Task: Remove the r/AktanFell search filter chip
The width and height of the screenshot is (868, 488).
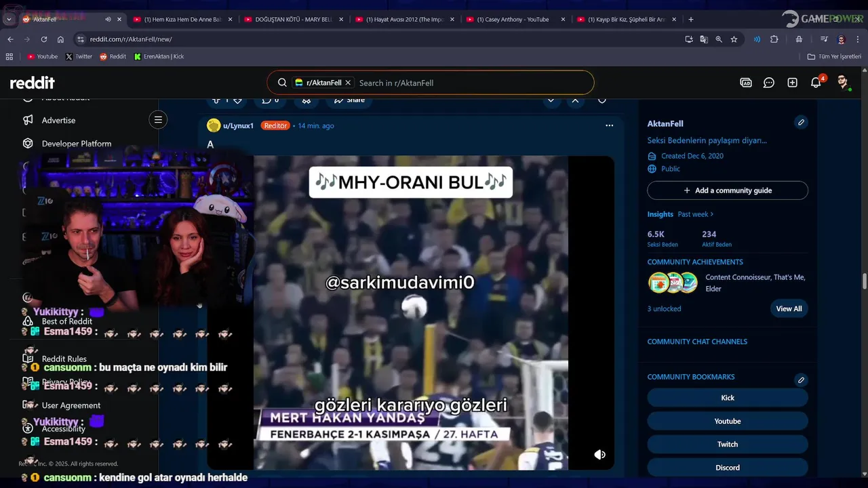Action: tap(348, 83)
